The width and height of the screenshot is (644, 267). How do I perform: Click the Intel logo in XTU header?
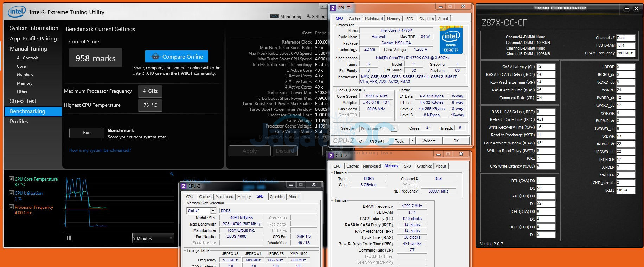tap(17, 12)
